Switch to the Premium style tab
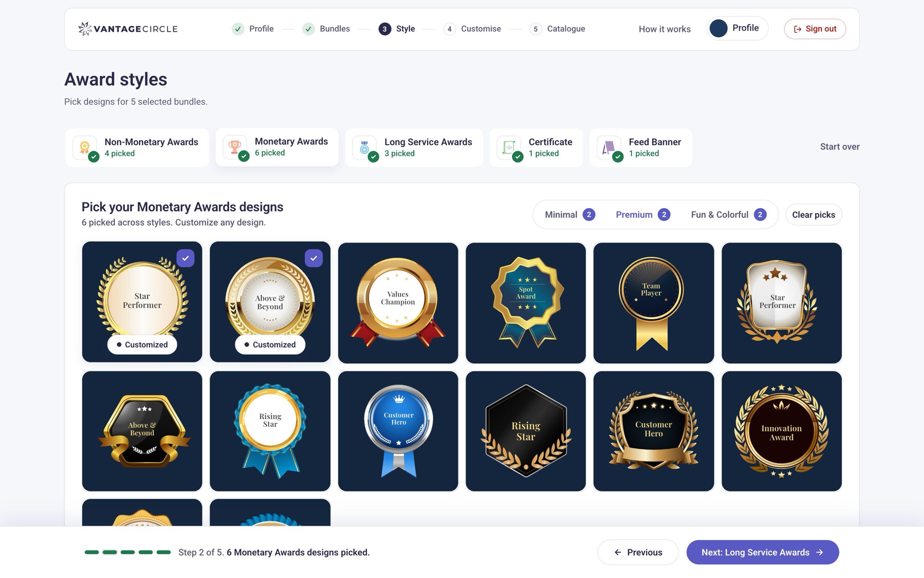Screen dimensions: 924x578 tap(643, 215)
